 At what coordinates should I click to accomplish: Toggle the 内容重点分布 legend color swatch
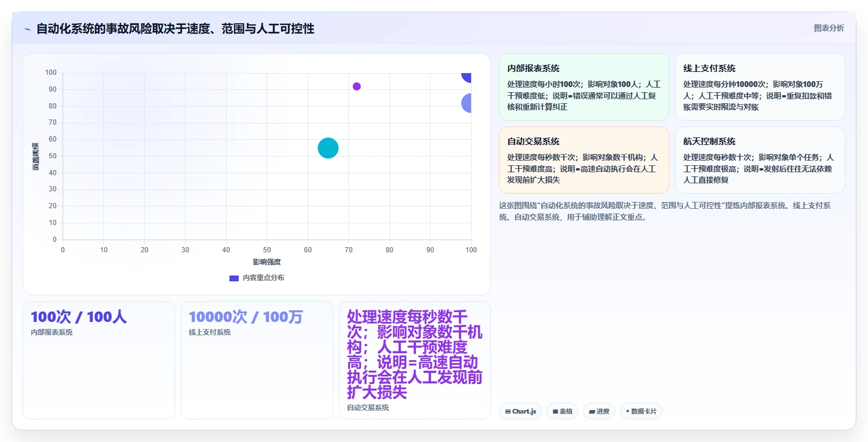(234, 278)
